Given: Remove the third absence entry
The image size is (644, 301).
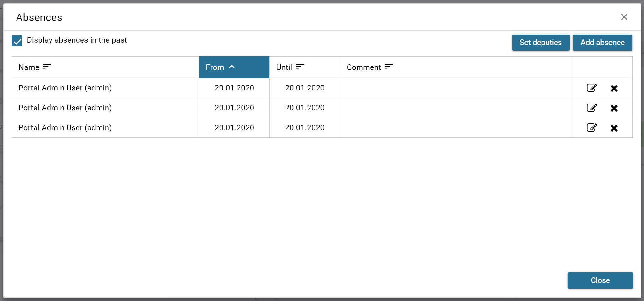Looking at the screenshot, I should tap(614, 128).
